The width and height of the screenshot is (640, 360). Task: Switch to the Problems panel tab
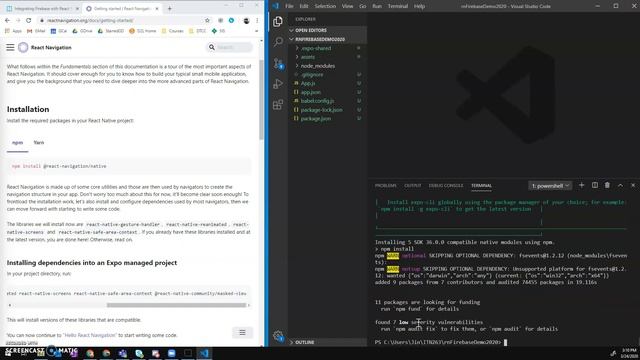click(x=385, y=186)
